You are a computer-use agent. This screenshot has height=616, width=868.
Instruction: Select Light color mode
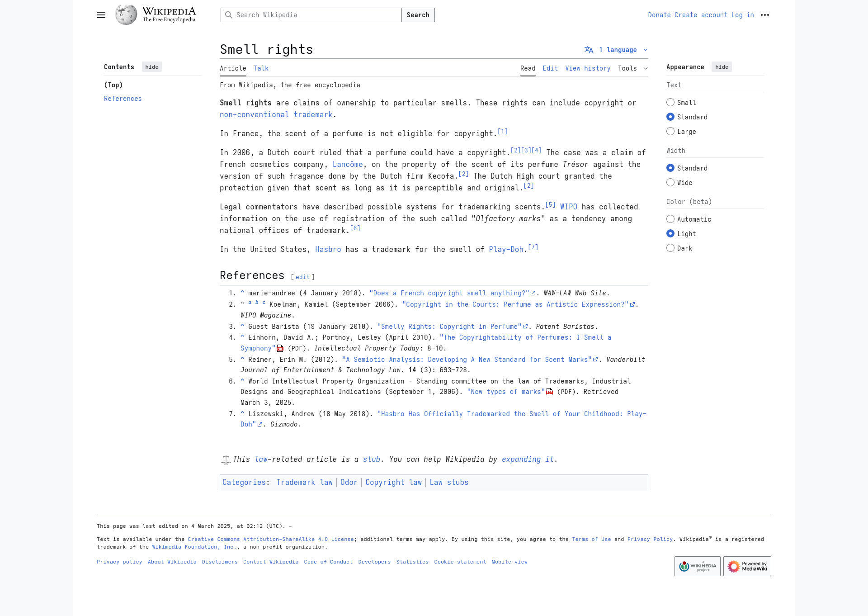click(670, 234)
